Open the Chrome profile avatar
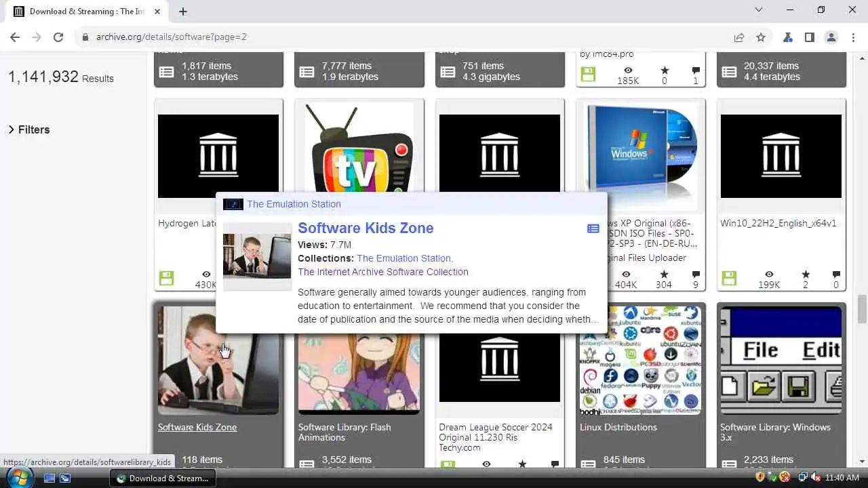This screenshot has width=868, height=488. point(831,37)
